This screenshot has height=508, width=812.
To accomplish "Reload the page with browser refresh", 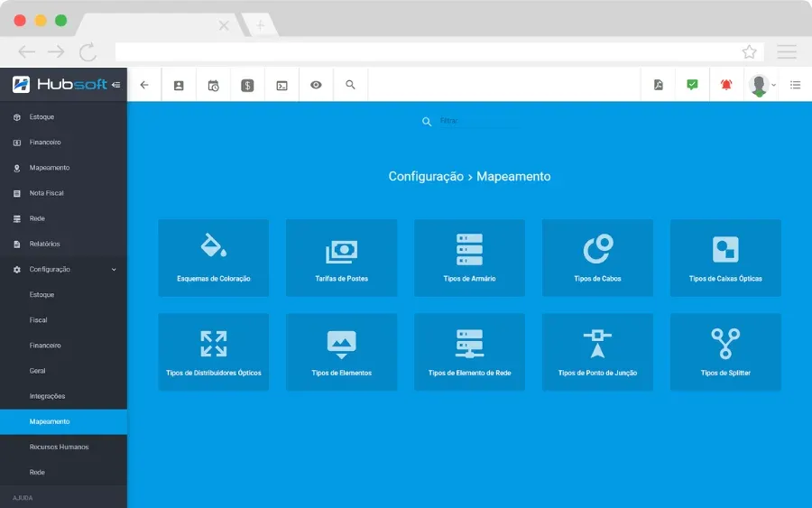I will pyautogui.click(x=88, y=51).
